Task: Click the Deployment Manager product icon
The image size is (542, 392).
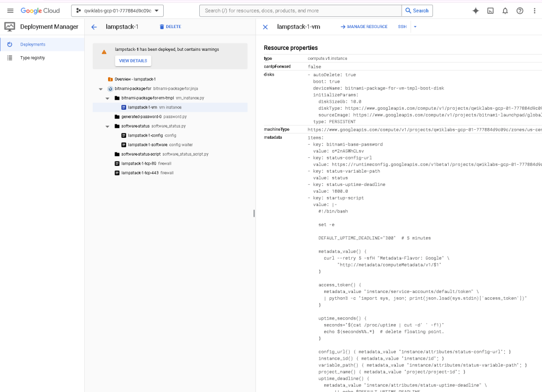Action: 10,26
